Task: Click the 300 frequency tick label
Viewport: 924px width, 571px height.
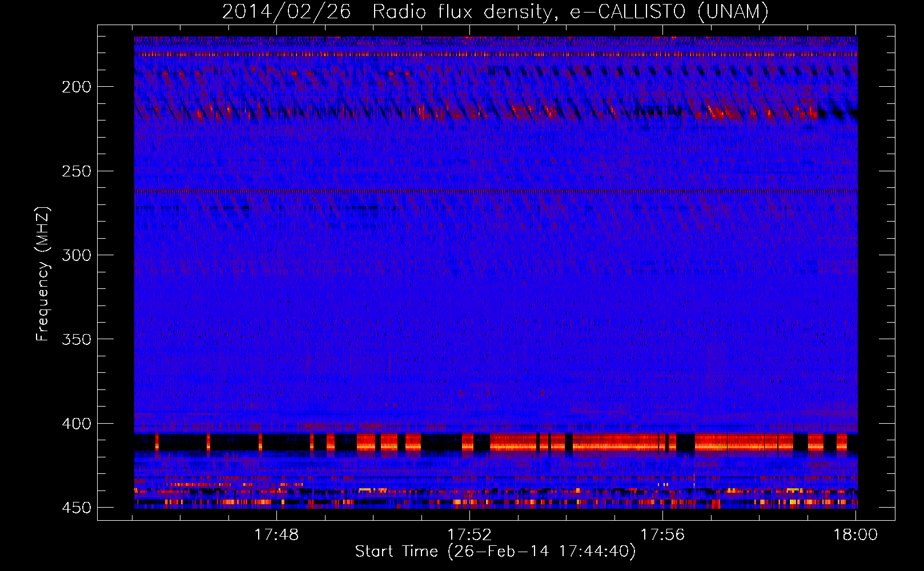Action: pyautogui.click(x=77, y=255)
